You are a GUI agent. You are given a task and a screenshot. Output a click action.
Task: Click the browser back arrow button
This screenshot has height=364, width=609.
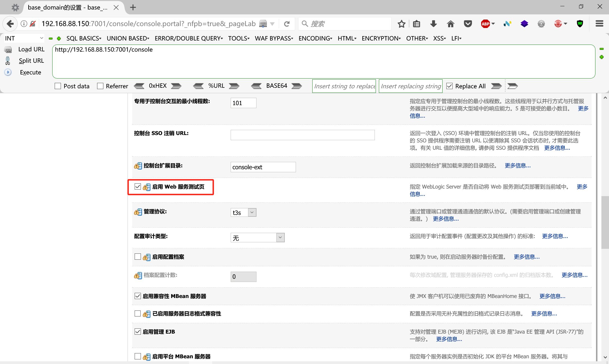tap(10, 24)
